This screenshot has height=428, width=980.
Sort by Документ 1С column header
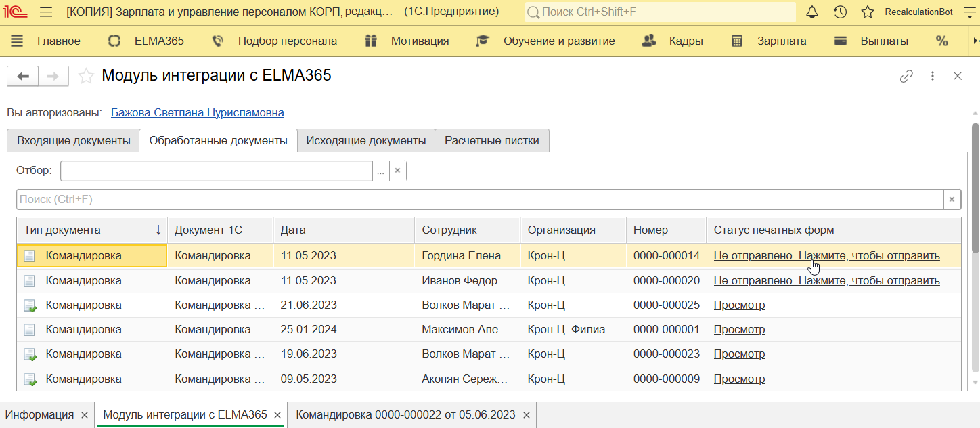click(x=221, y=230)
